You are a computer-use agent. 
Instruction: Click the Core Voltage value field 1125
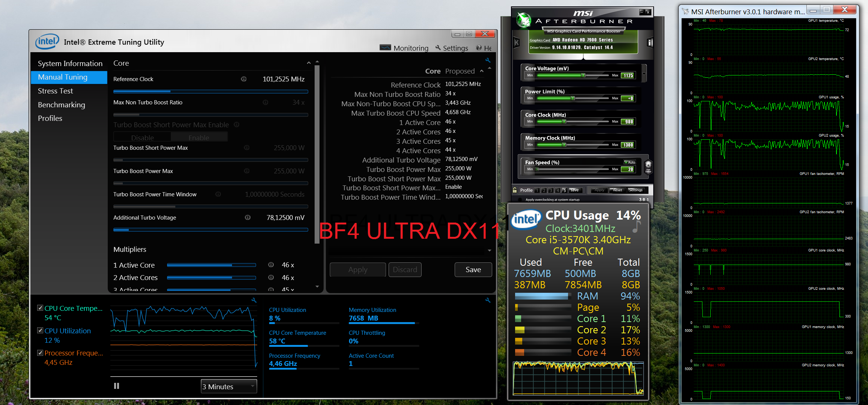click(628, 75)
